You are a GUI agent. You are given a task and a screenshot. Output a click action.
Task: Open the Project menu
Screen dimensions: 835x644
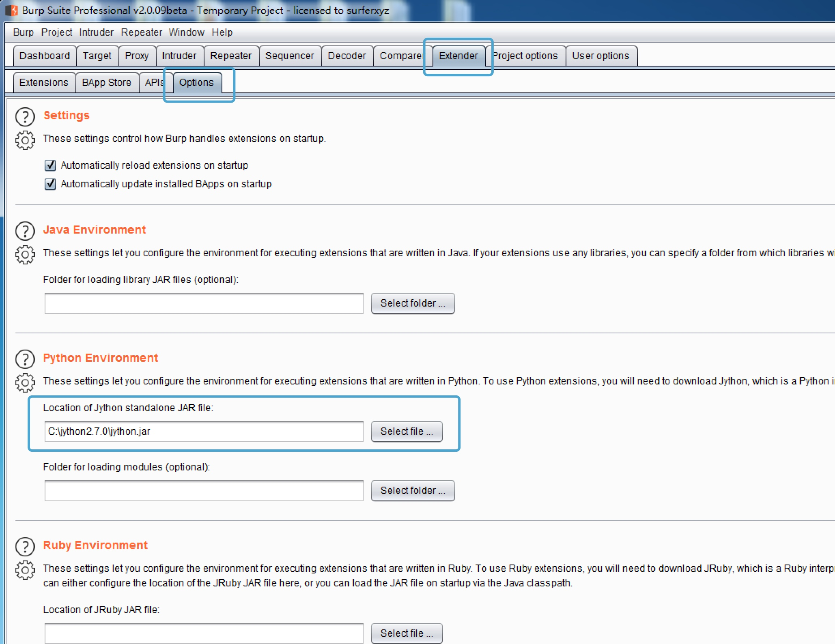pyautogui.click(x=57, y=32)
